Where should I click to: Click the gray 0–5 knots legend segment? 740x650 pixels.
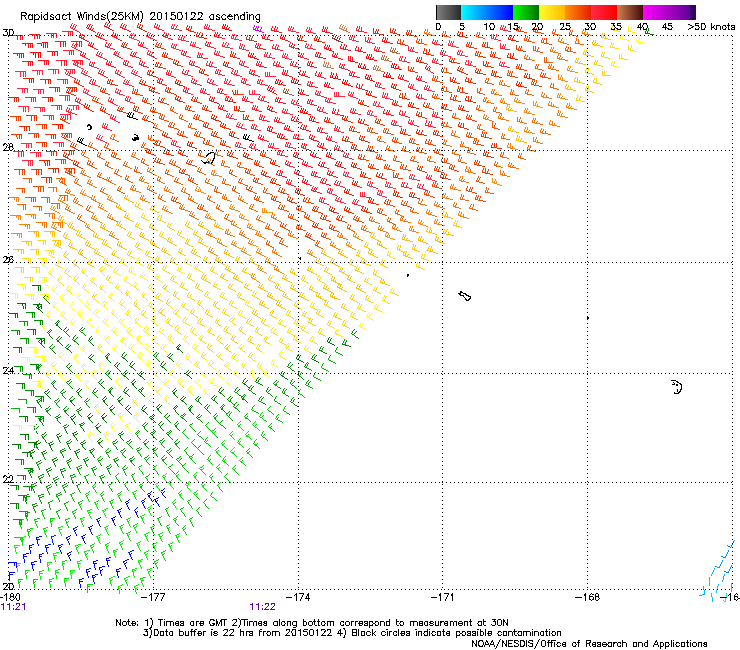pos(448,12)
